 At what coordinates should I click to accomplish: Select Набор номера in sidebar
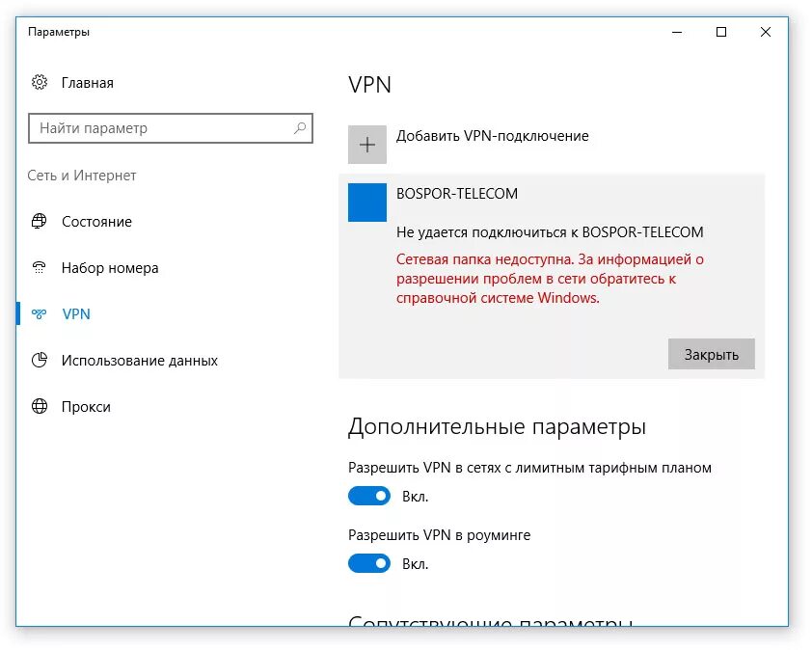pyautogui.click(x=110, y=268)
